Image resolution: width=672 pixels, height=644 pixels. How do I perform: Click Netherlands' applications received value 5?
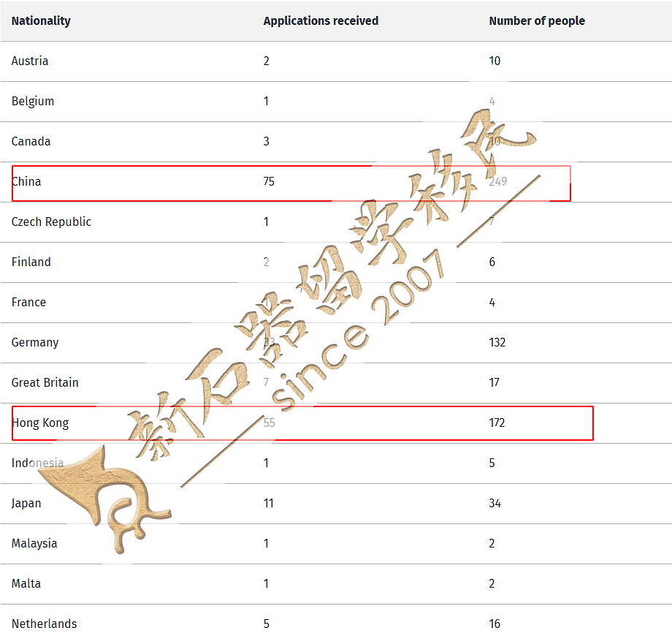click(x=266, y=624)
